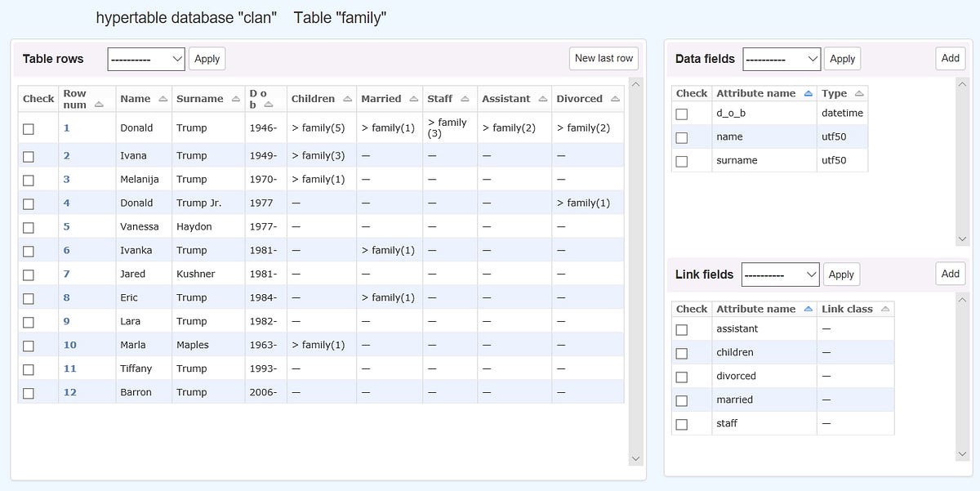
Task: Tick the staff link field checkbox
Action: click(x=682, y=425)
